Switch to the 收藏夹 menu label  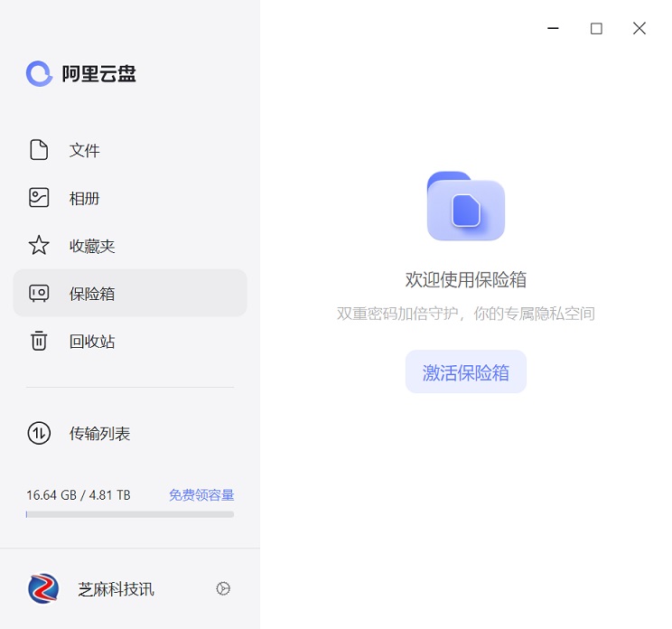tap(92, 246)
